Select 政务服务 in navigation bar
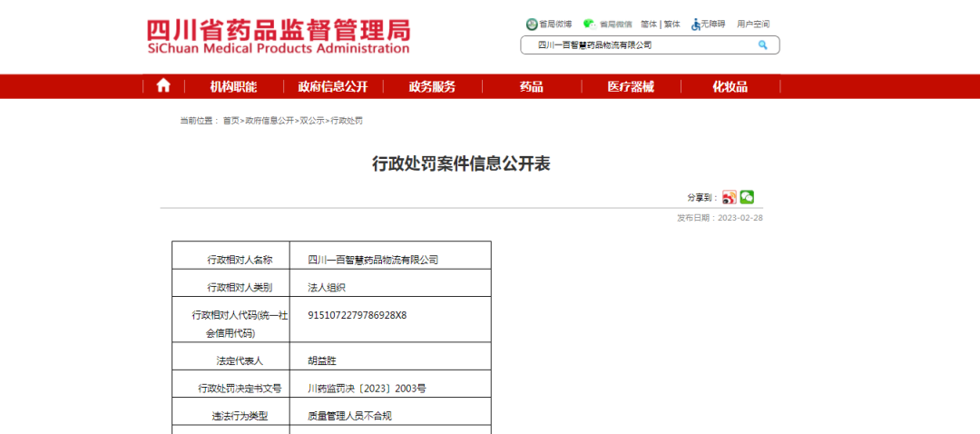 (x=432, y=86)
